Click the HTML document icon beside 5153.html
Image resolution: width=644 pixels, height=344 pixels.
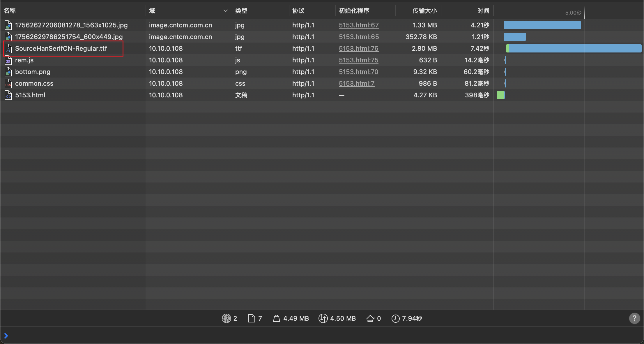click(x=8, y=95)
